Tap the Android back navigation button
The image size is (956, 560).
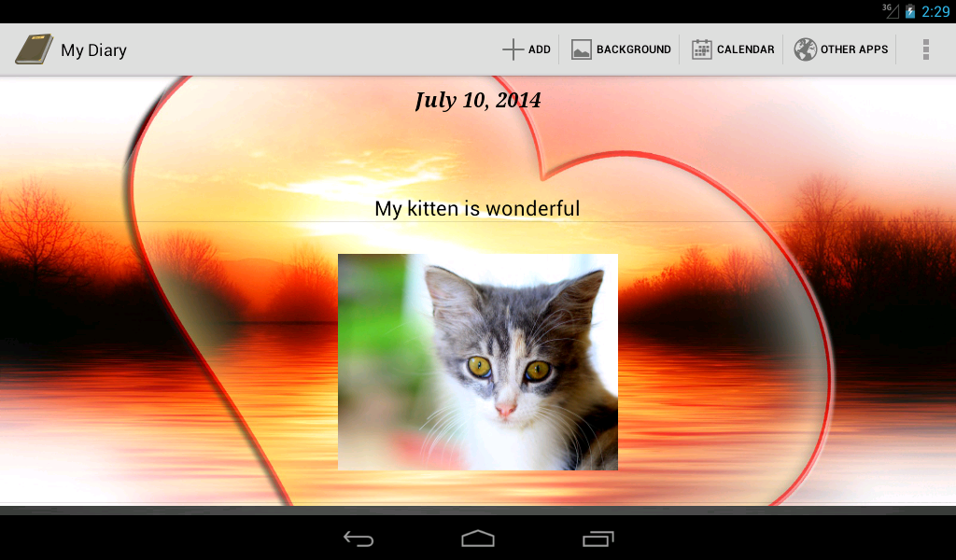click(358, 539)
